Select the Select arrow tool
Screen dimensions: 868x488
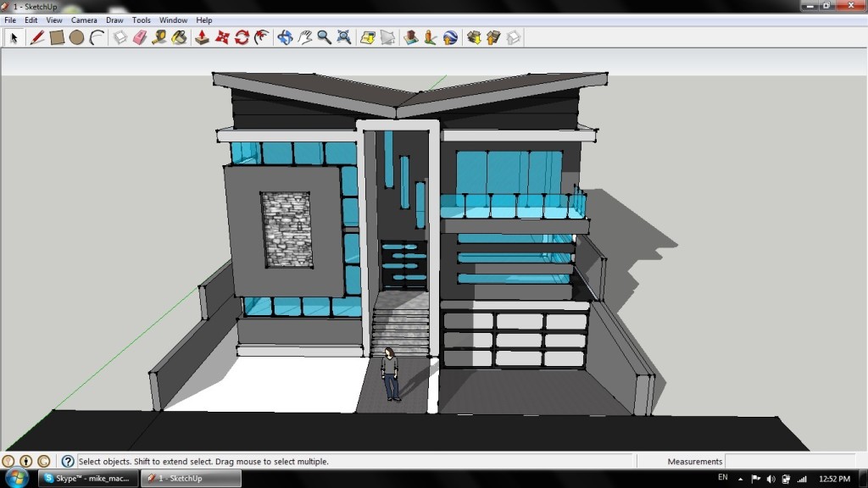click(14, 37)
